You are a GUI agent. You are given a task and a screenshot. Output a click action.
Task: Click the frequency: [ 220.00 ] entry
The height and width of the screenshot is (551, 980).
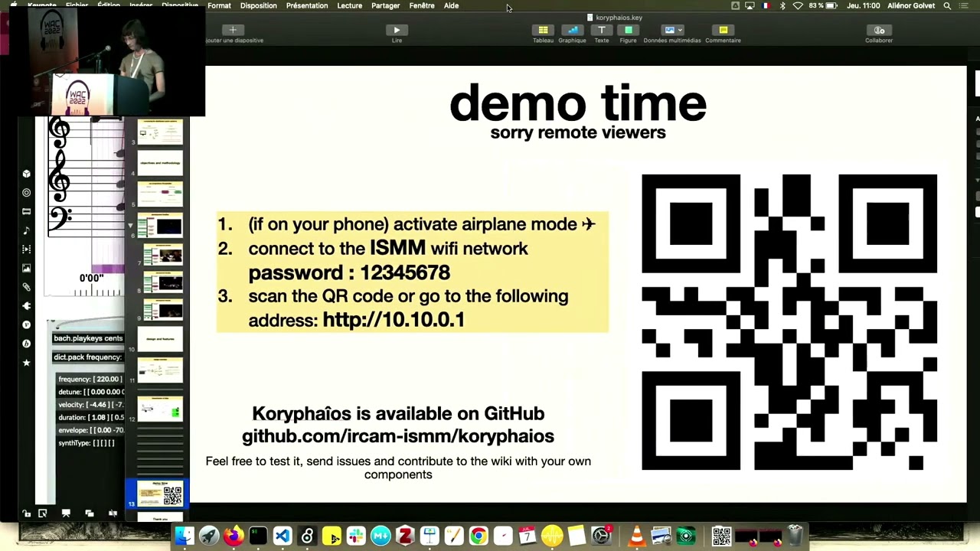90,379
